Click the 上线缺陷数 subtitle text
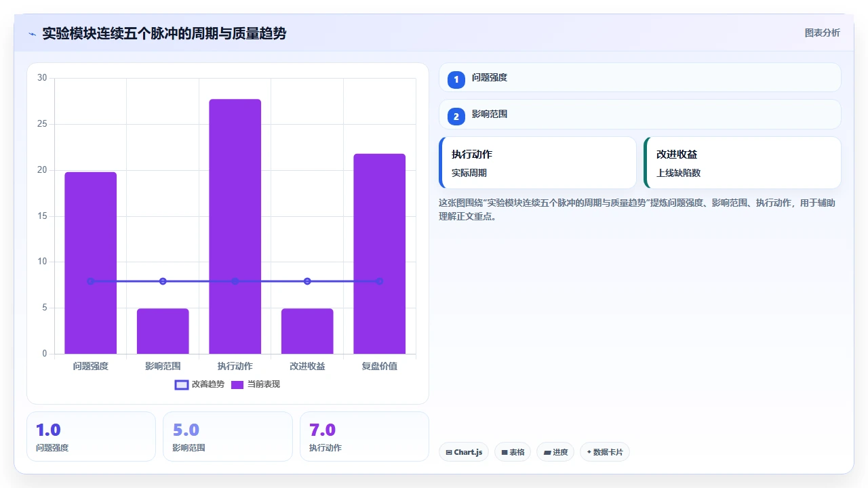 pyautogui.click(x=678, y=173)
